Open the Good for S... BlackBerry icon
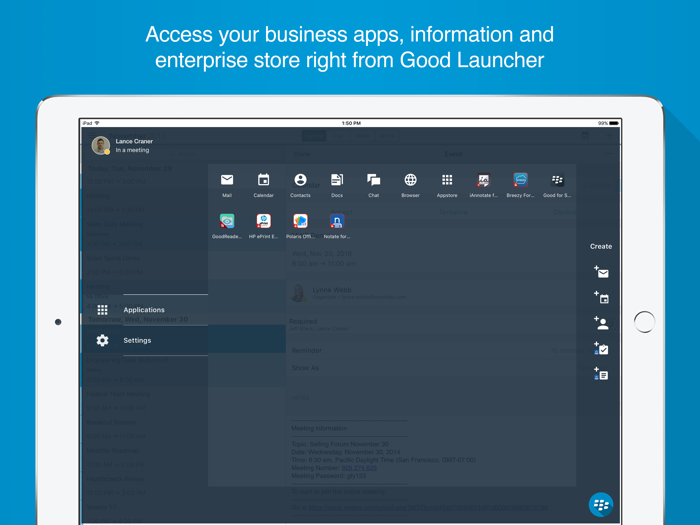 click(x=557, y=180)
